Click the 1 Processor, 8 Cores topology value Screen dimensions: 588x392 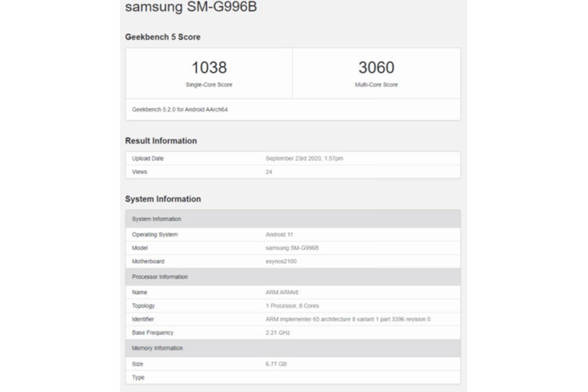[292, 306]
